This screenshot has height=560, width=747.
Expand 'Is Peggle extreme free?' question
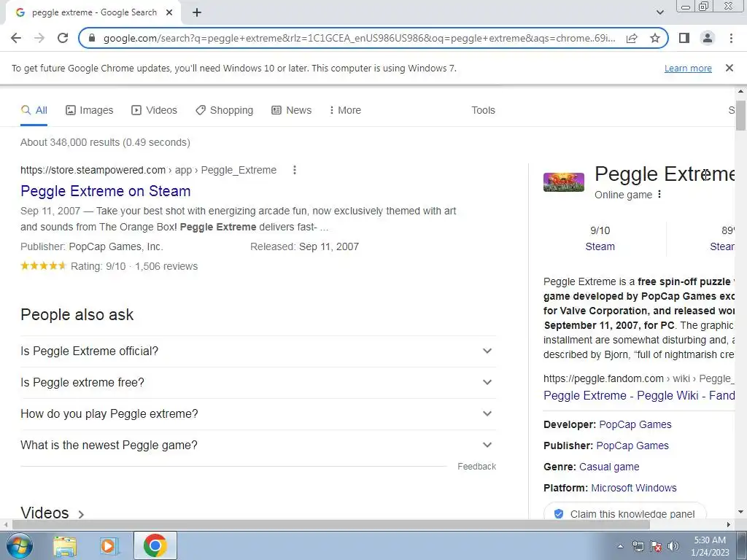[x=258, y=382]
